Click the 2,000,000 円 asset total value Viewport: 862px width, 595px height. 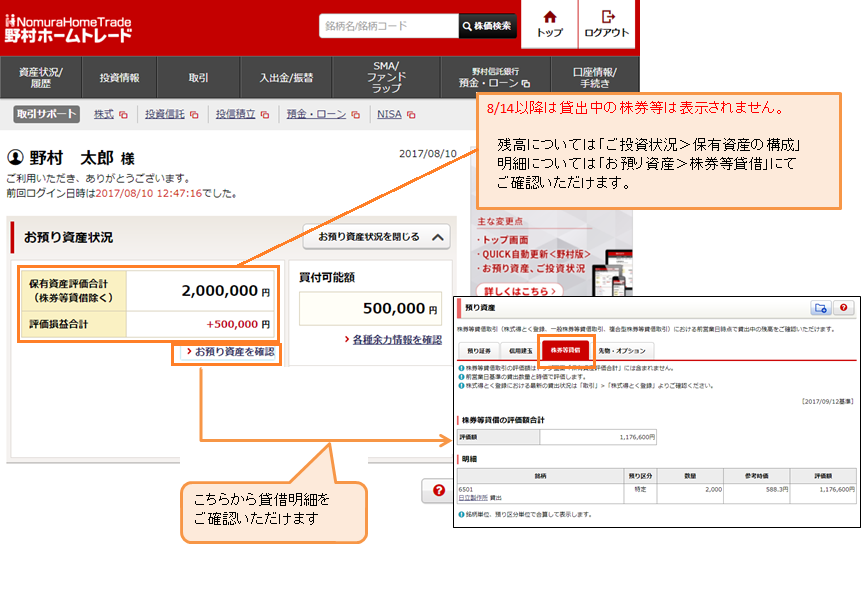pyautogui.click(x=225, y=290)
